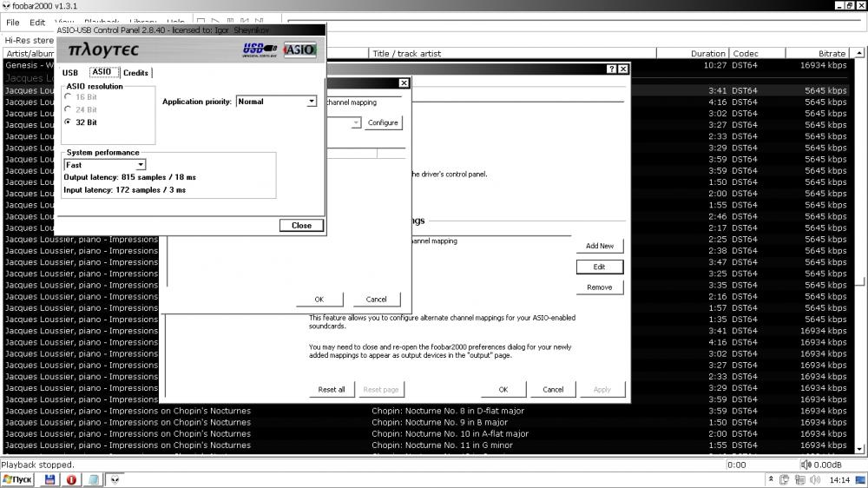868x488 pixels.
Task: Select the 16 Bit ASIO resolution
Action: [69, 97]
